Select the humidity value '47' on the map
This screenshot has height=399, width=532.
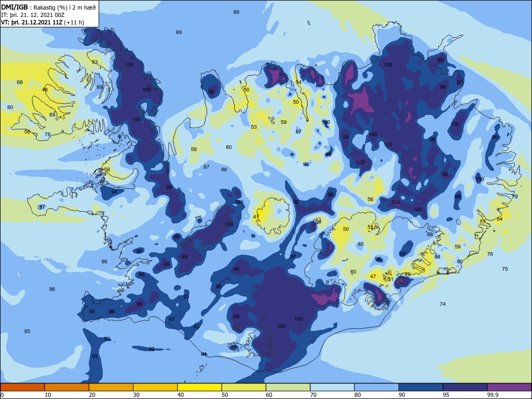(373, 277)
